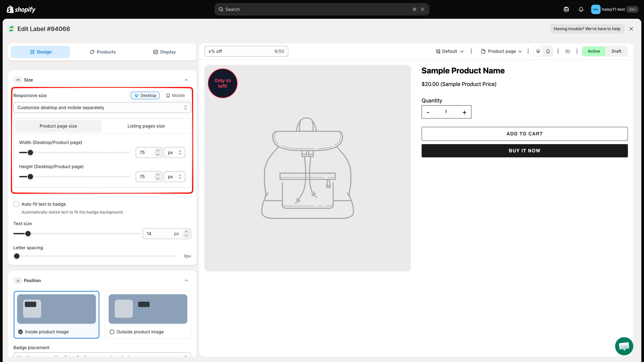Open the notifications bell
This screenshot has height=362, width=644.
pyautogui.click(x=581, y=9)
